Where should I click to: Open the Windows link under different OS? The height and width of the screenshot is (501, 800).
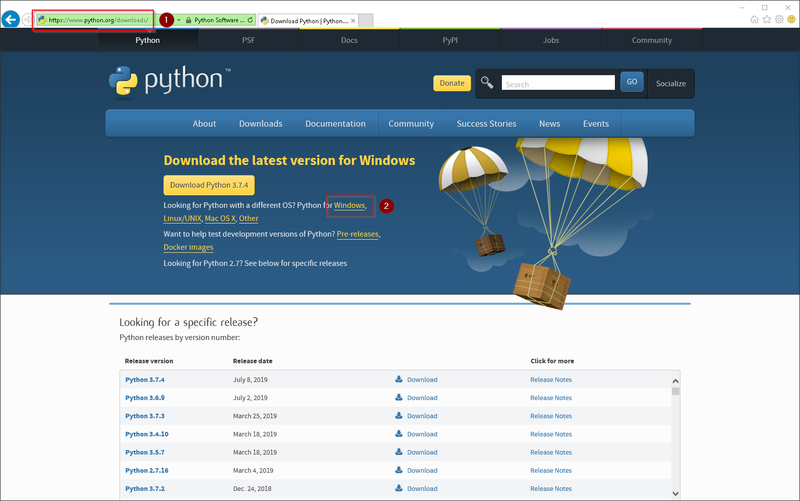(350, 205)
